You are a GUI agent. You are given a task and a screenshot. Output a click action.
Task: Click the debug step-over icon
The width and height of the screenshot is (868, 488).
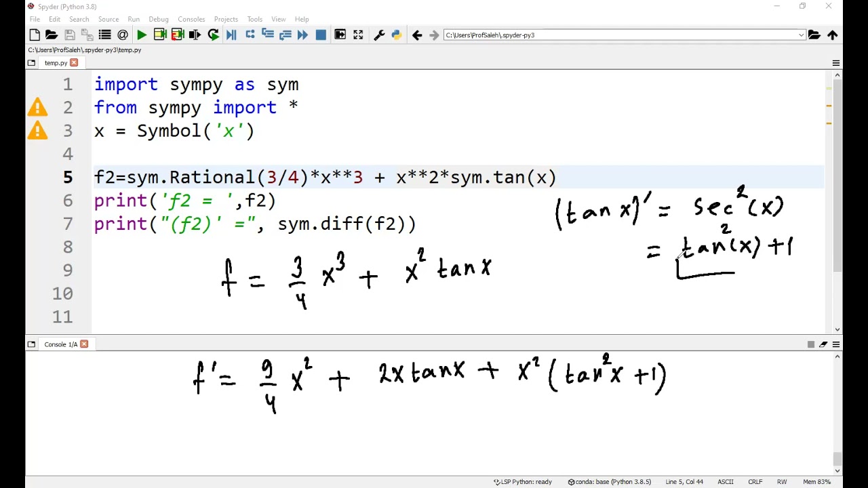250,35
